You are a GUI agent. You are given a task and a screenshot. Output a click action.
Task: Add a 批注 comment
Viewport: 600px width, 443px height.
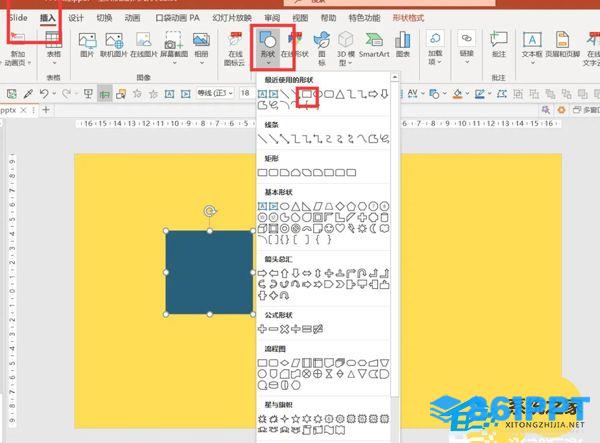[x=499, y=45]
